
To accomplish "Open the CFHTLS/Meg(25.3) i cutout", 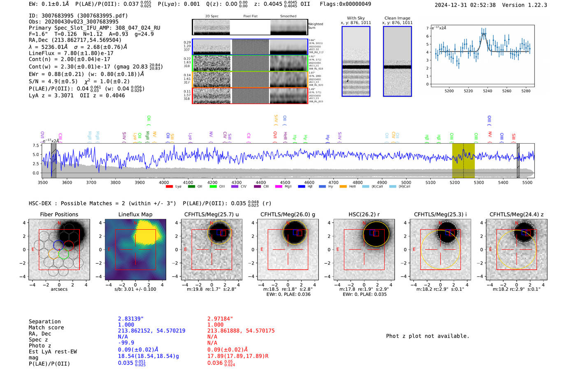I will coord(440,250).
